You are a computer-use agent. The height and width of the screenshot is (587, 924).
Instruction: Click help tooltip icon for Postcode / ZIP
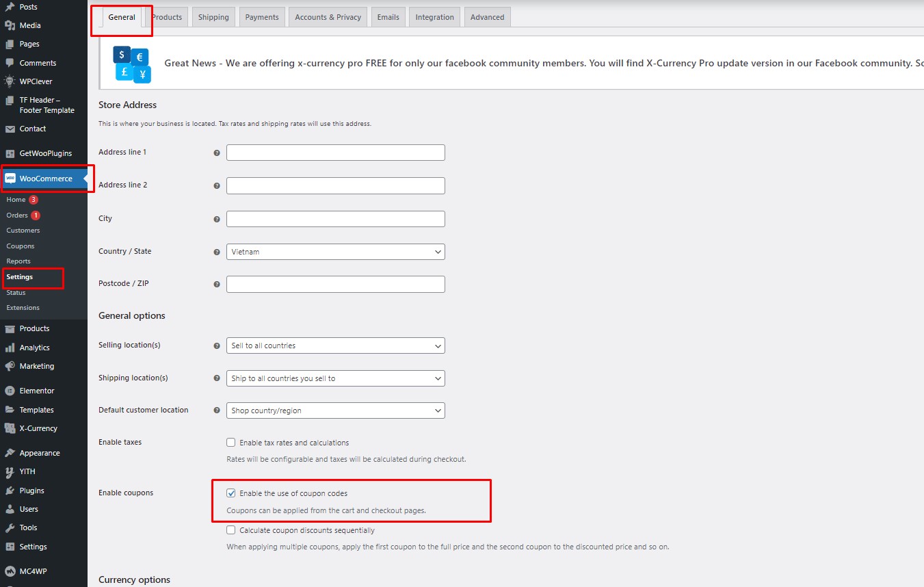[x=217, y=284]
